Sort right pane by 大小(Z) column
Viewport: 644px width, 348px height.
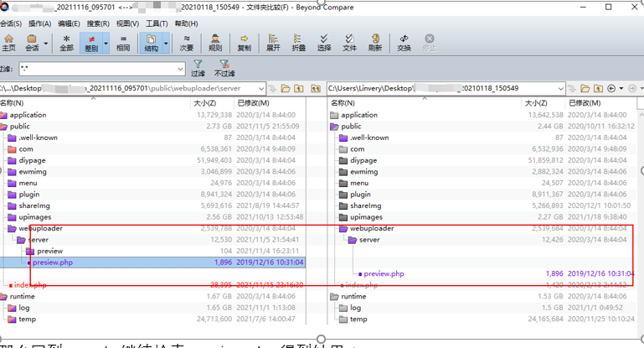click(x=536, y=103)
